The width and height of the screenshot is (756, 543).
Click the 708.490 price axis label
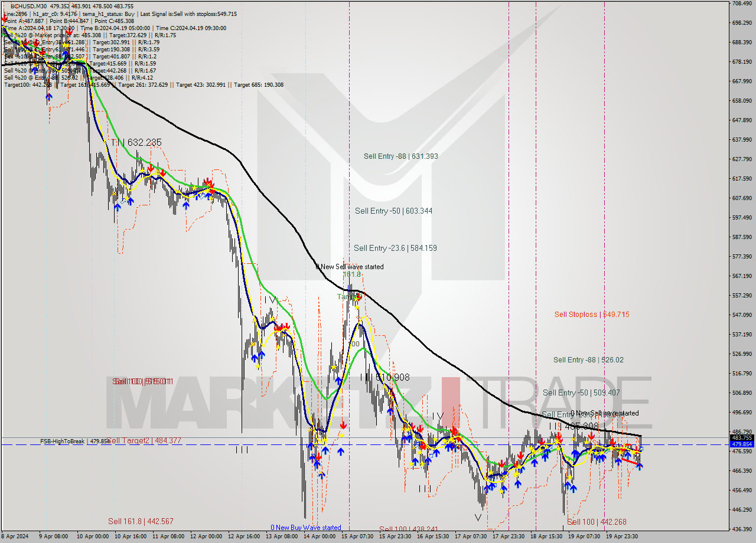tap(742, 4)
